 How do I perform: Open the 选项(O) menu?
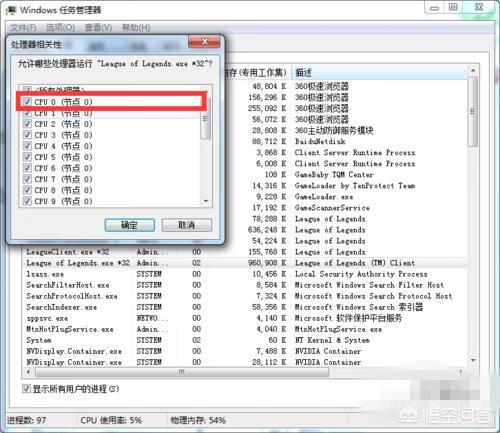60,27
